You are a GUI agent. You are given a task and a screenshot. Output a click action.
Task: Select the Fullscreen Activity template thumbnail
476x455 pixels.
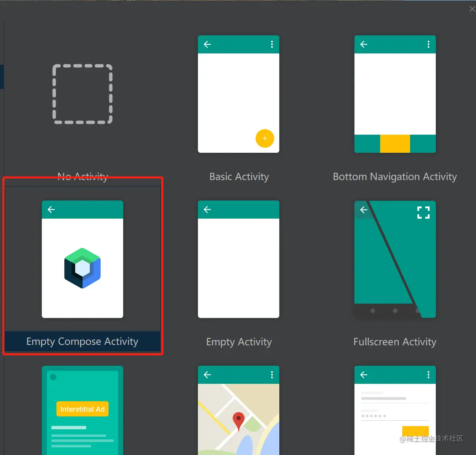point(395,259)
